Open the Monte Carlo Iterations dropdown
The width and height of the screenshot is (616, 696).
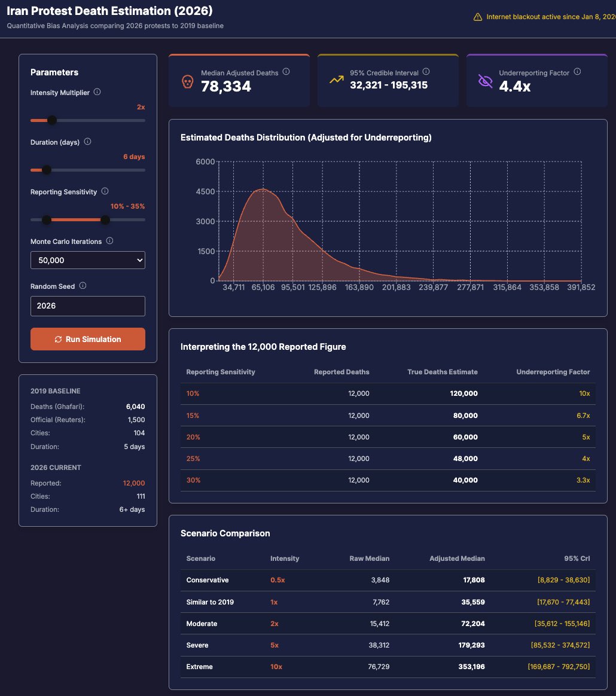(x=87, y=260)
